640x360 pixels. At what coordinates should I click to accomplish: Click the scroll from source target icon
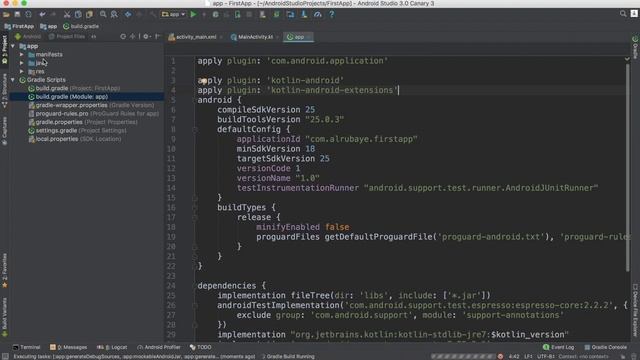click(x=123, y=36)
